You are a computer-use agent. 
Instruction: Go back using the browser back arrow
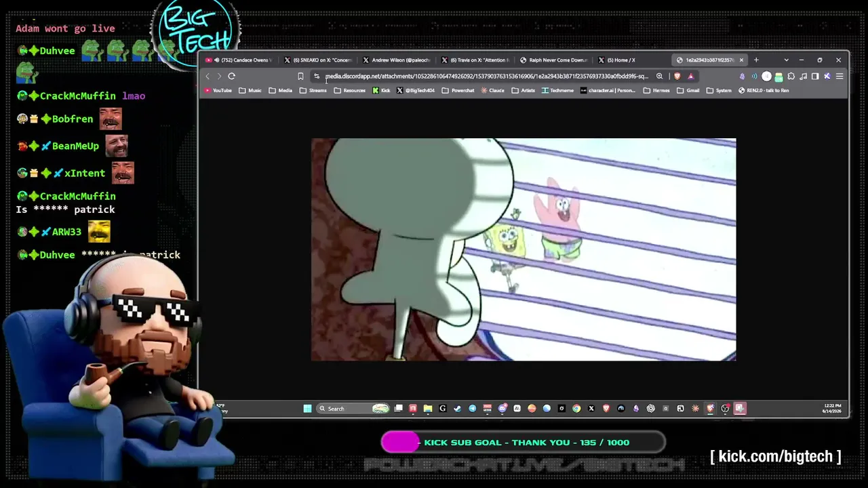tap(208, 77)
